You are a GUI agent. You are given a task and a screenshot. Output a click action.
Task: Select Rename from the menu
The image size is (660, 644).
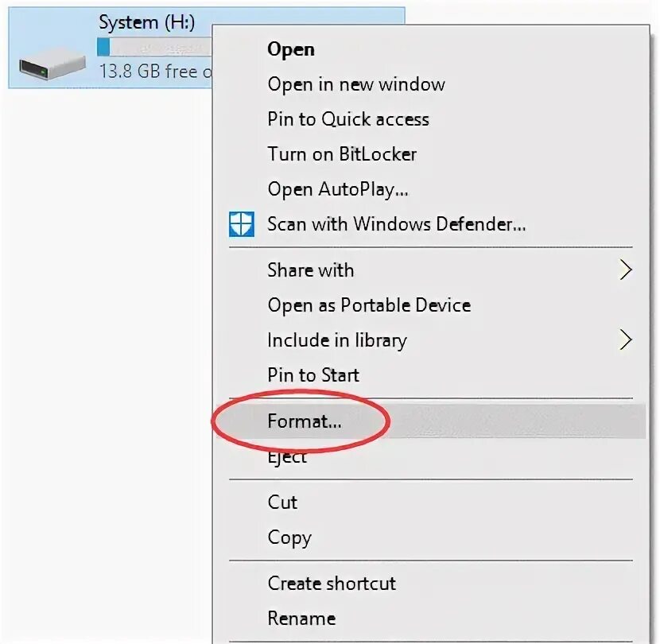[301, 619]
